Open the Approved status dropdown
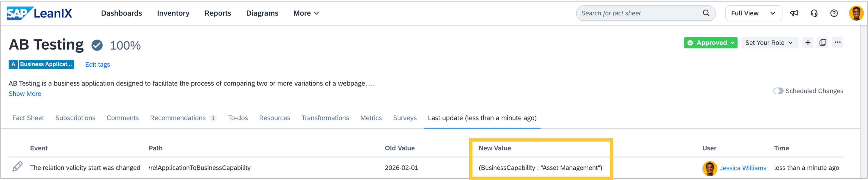 710,43
